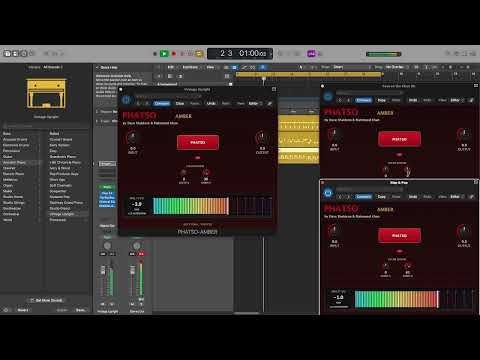Click Undo in the front plugin window
The height and width of the screenshot is (360, 480).
click(211, 104)
